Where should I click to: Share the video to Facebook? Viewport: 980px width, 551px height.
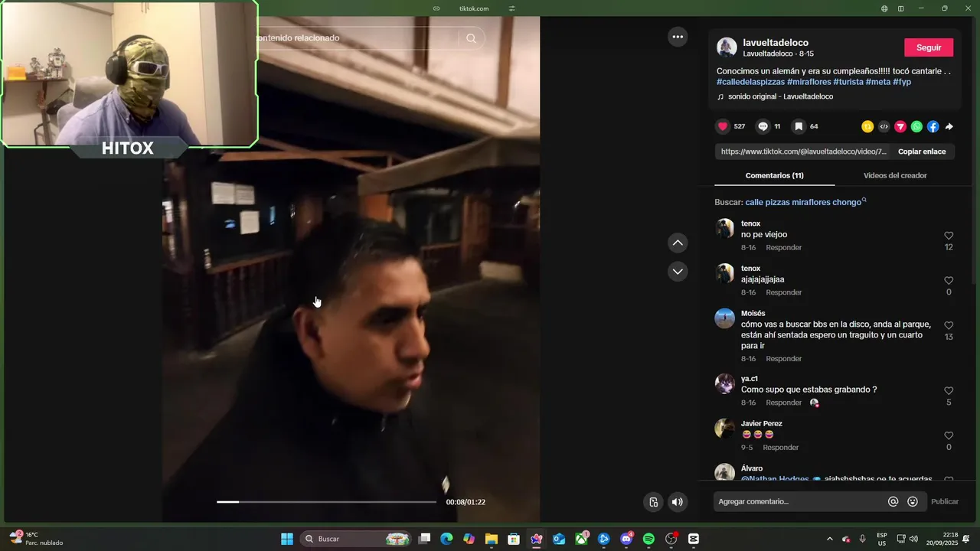point(933,126)
